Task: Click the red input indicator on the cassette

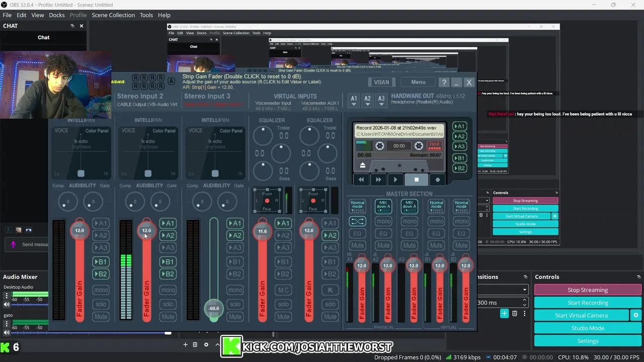Action: click(434, 146)
